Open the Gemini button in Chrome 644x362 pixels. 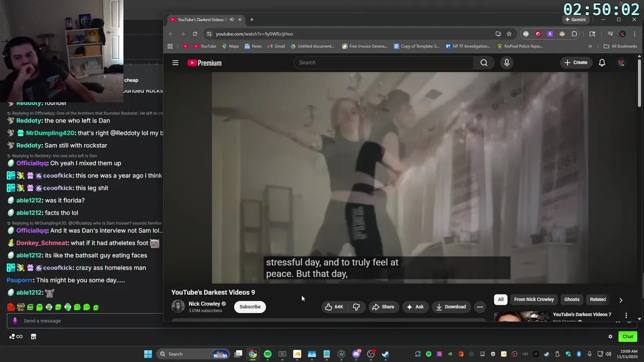click(576, 20)
